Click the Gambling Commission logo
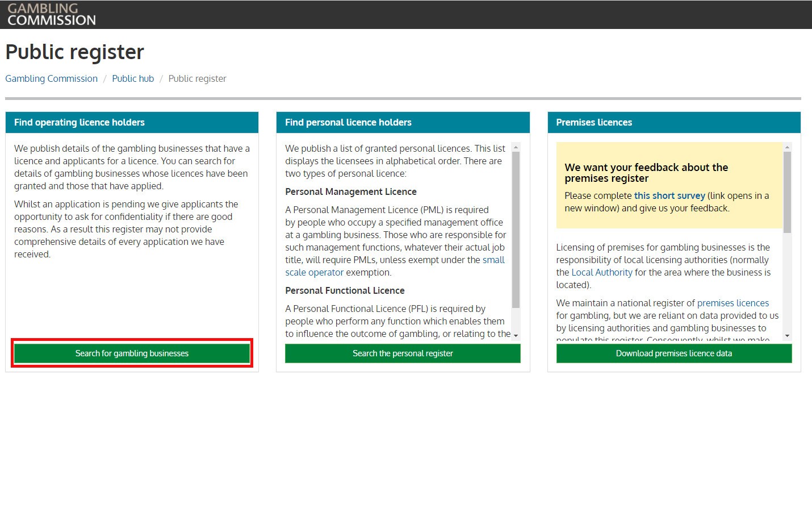The height and width of the screenshot is (529, 812). coord(51,15)
